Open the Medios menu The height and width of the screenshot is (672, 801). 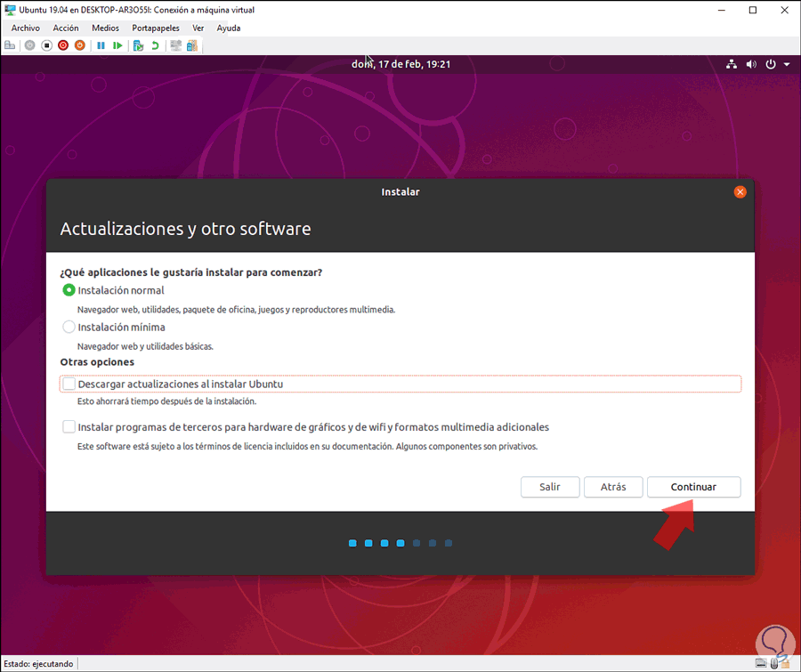click(x=105, y=28)
